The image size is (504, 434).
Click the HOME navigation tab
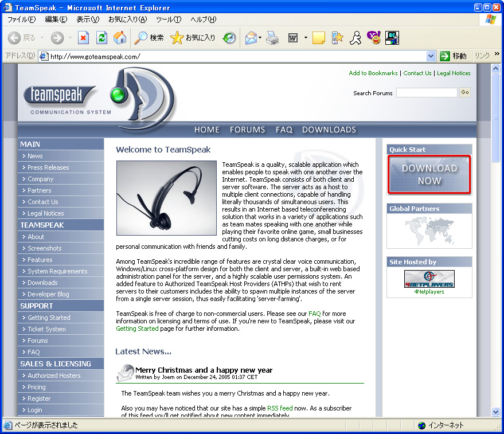(x=207, y=130)
